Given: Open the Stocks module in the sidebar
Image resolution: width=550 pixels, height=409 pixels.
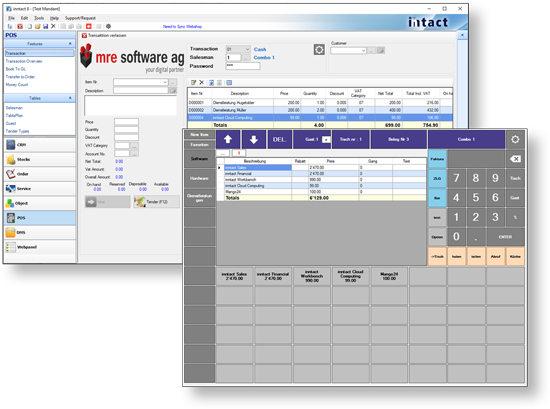Looking at the screenshot, I should (x=40, y=159).
